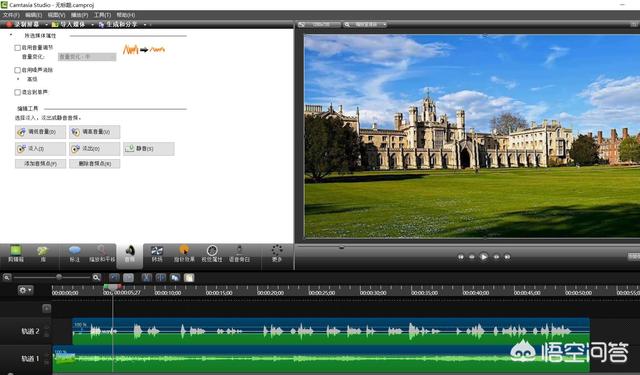Jump to next clip in preview
Screen dimensions: 640x375
[507, 257]
